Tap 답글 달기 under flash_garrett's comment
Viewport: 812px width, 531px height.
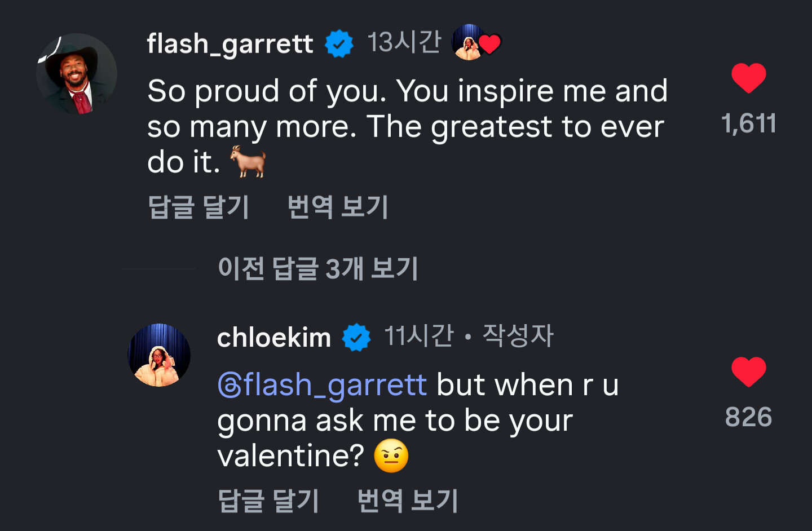(198, 207)
